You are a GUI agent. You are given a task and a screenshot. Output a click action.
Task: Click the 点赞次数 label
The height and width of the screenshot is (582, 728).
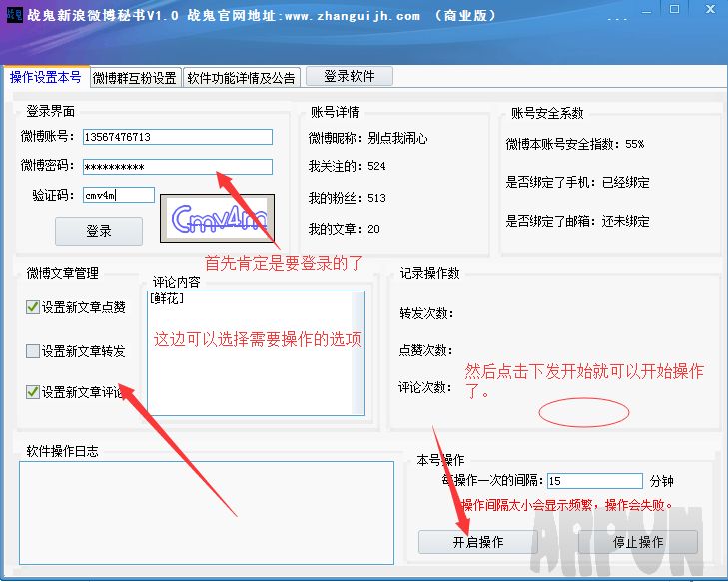click(x=425, y=350)
